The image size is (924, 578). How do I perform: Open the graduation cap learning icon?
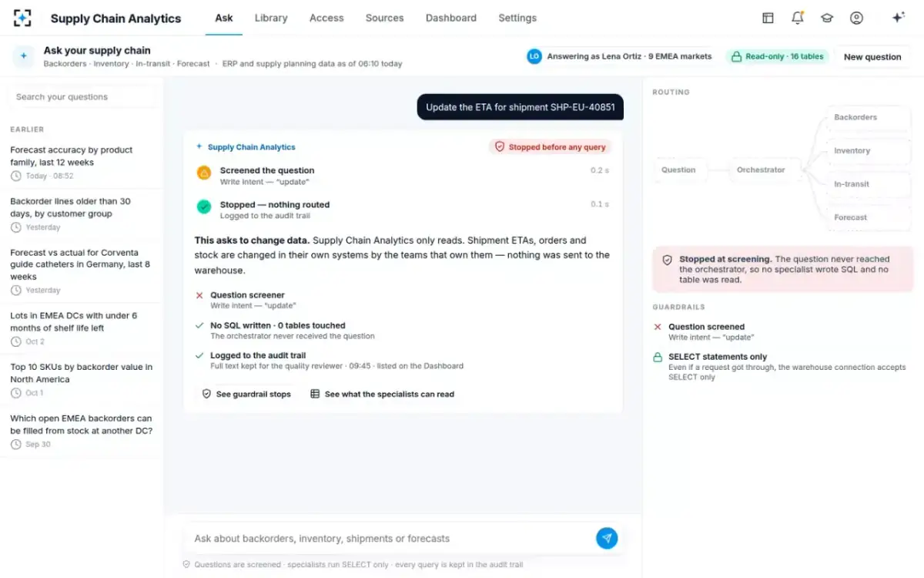tap(827, 18)
